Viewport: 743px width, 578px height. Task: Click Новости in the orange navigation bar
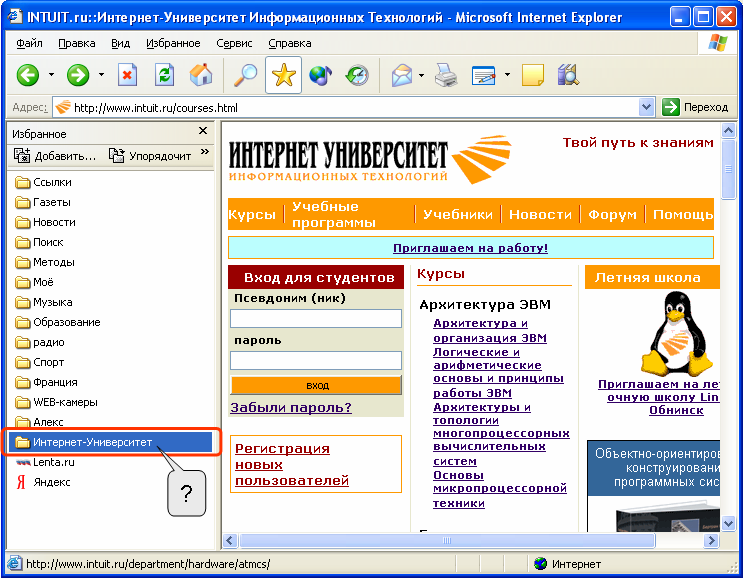point(540,215)
